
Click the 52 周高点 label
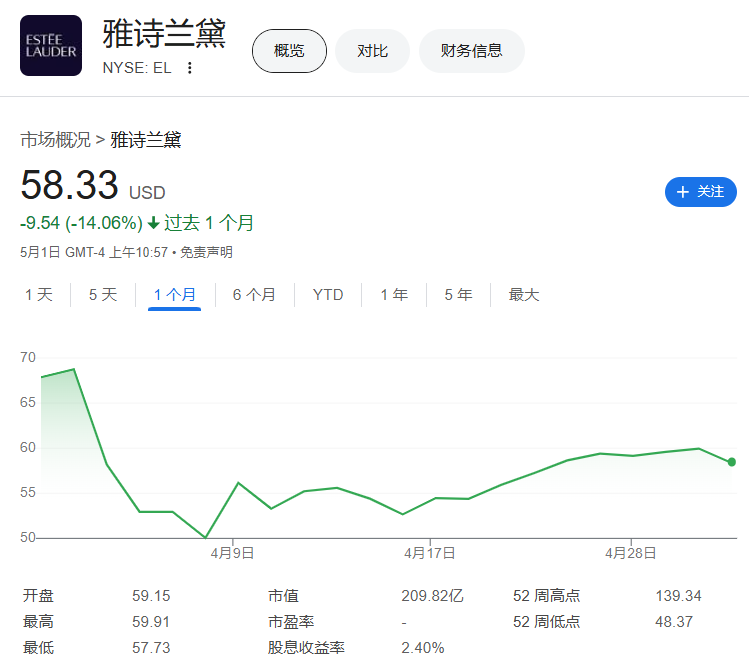(546, 596)
